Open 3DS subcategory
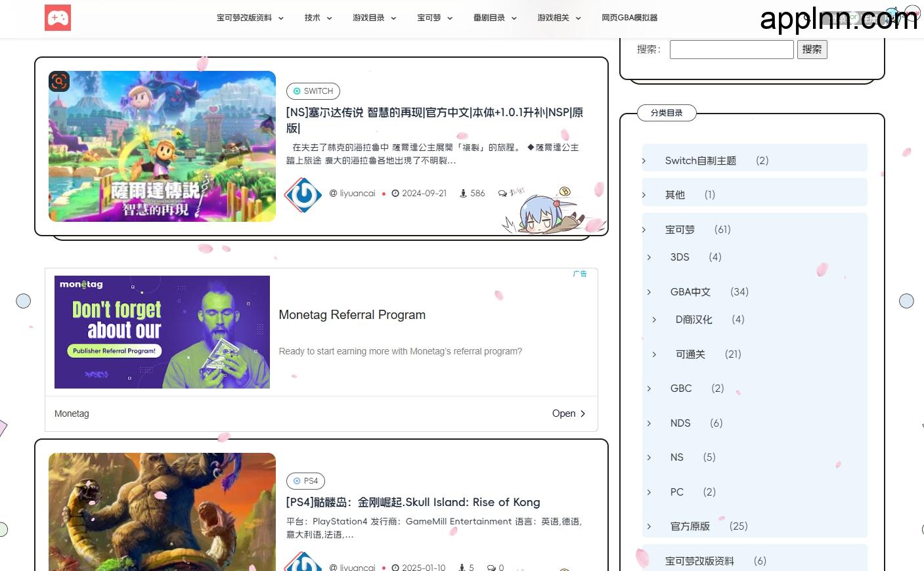The width and height of the screenshot is (924, 571). pos(680,257)
